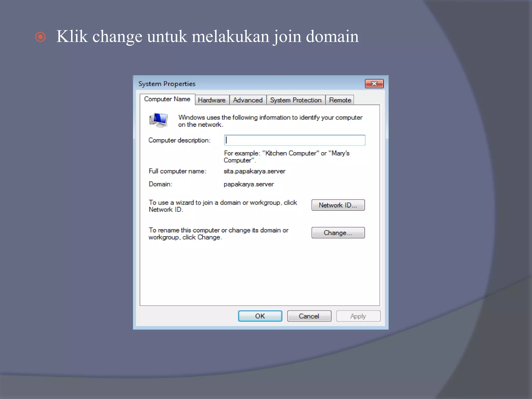The height and width of the screenshot is (399, 532).
Task: Click the 'Computer description:' label
Action: (x=179, y=140)
